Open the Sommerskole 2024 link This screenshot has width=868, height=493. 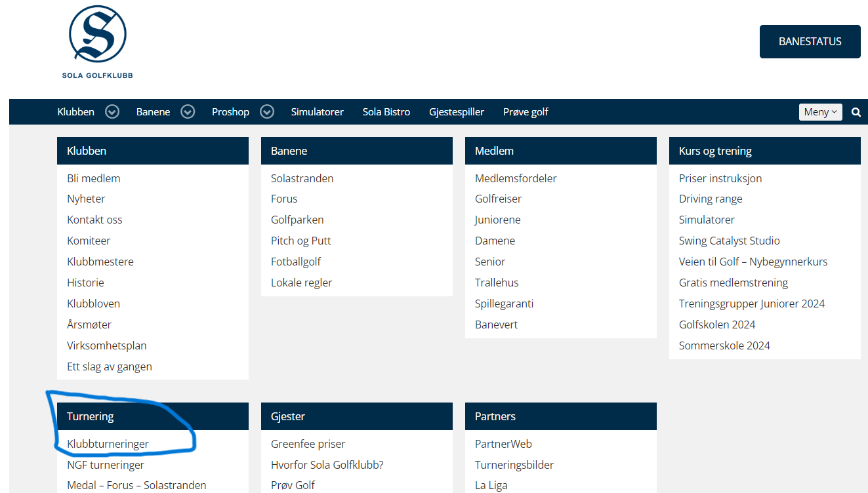[724, 345]
